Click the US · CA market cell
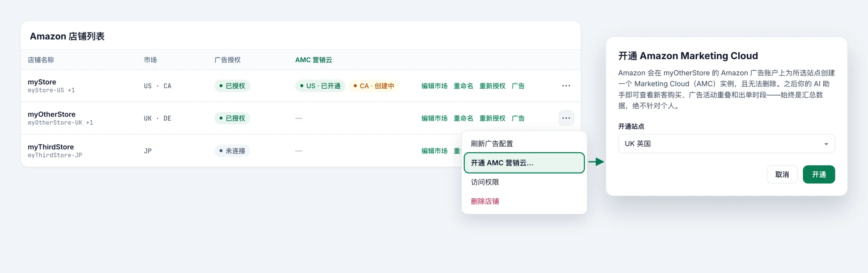 [158, 86]
